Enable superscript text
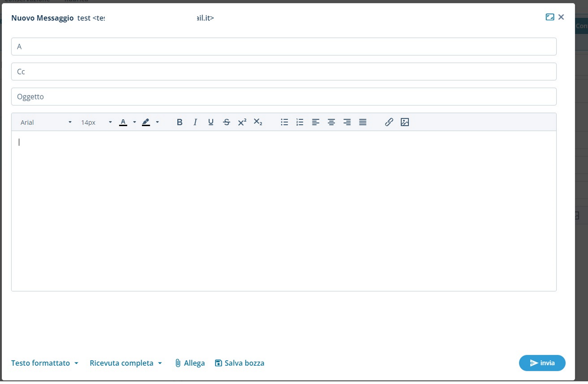This screenshot has height=384, width=588. tap(242, 122)
